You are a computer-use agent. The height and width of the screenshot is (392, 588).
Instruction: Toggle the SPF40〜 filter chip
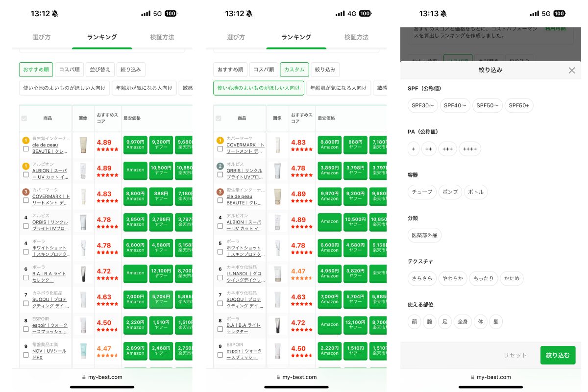pos(455,105)
